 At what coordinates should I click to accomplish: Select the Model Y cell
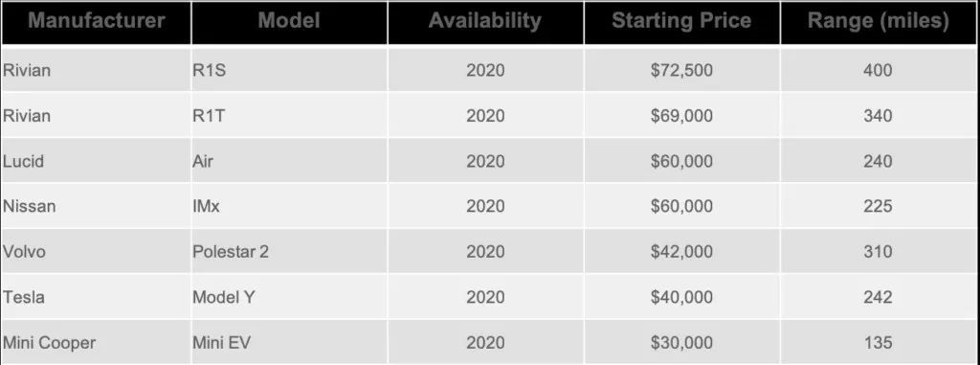pyautogui.click(x=289, y=297)
